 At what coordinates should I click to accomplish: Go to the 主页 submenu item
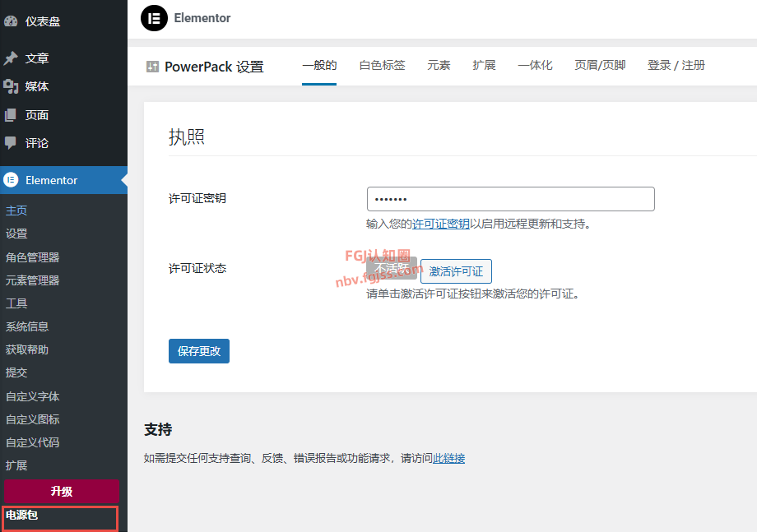click(16, 210)
